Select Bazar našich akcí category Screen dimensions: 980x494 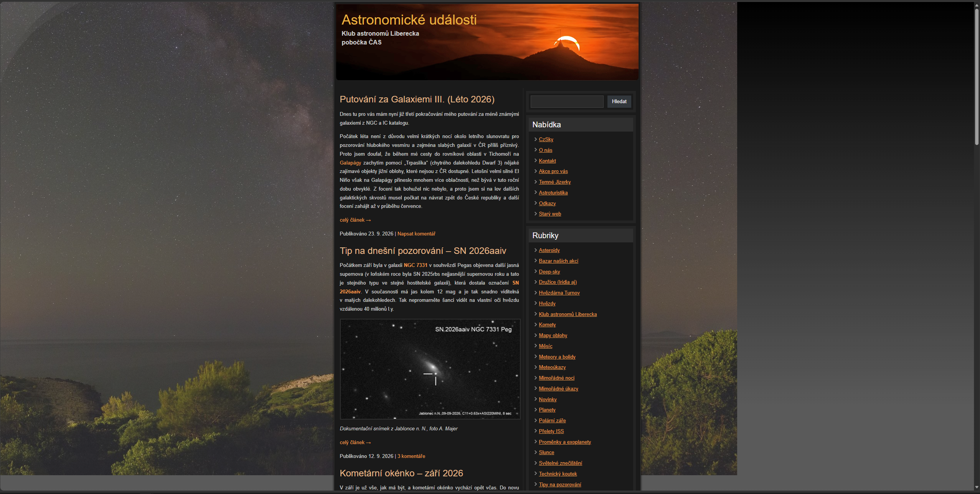point(558,261)
